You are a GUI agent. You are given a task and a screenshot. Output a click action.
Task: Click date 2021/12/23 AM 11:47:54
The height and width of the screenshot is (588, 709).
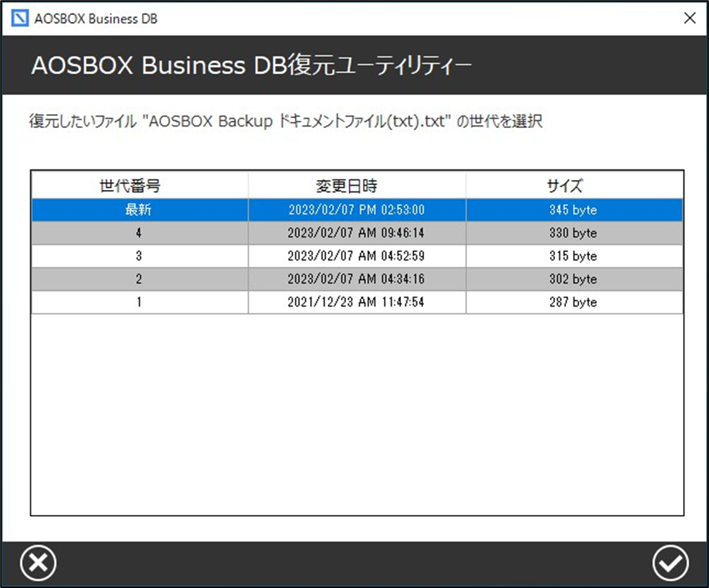coord(357,302)
